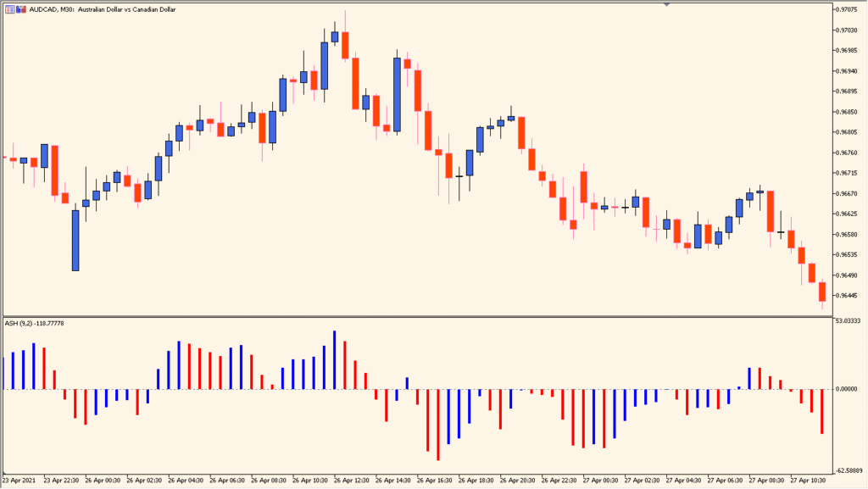
Task: Click the 26 Apr 20:30 time label
Action: point(518,481)
